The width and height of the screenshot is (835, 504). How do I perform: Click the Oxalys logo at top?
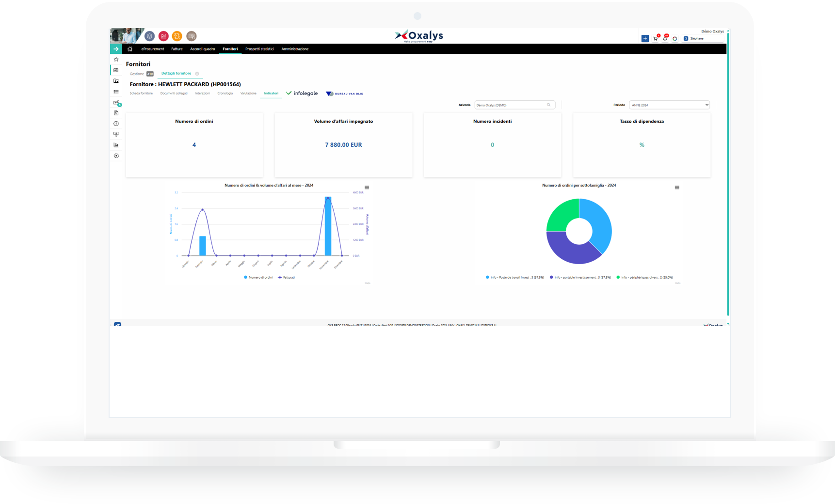419,36
